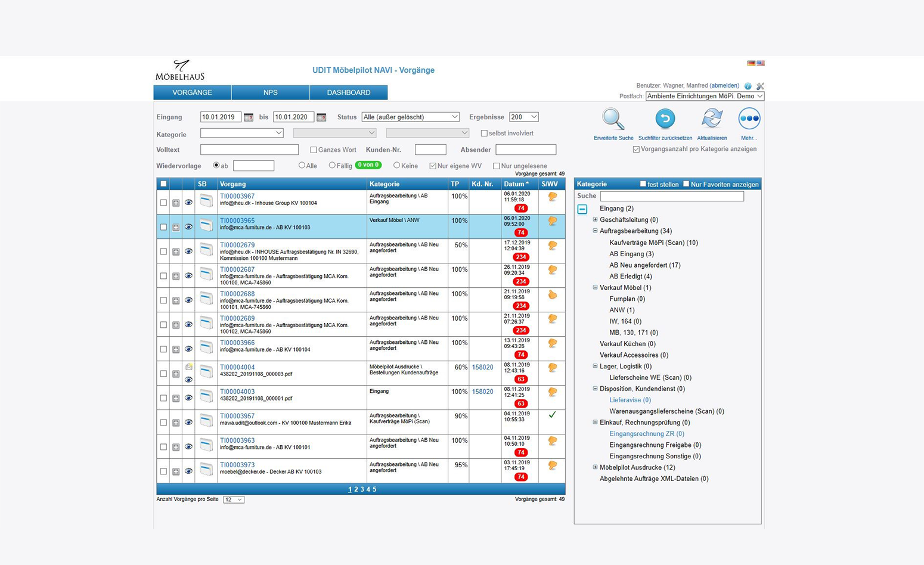Click comment bubble icon in row TI00004004
This screenshot has height=565, width=924.
point(553,368)
